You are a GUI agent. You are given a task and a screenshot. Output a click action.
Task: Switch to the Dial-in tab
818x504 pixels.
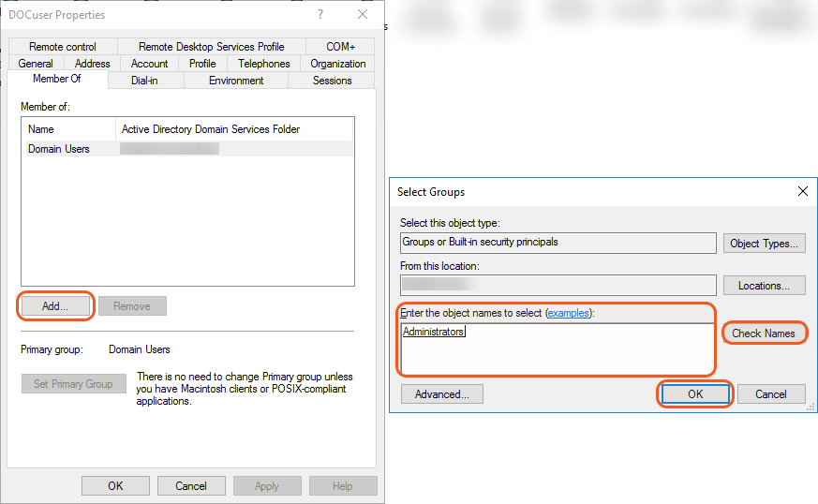pyautogui.click(x=144, y=81)
